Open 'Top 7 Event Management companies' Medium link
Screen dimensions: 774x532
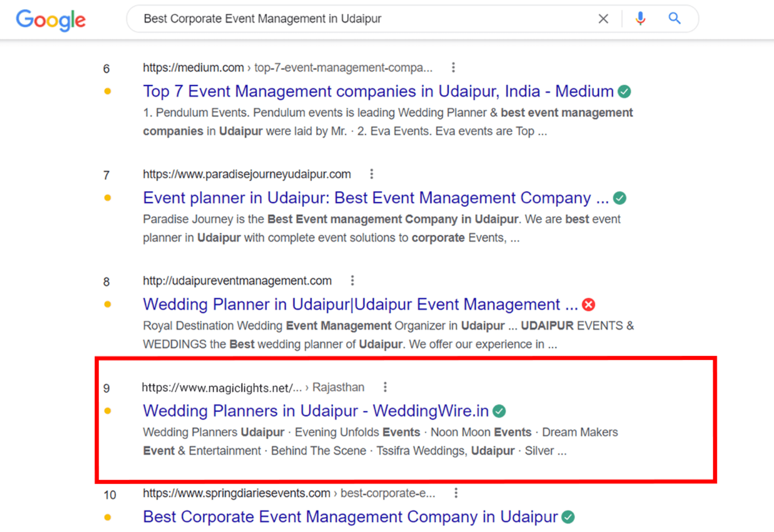(378, 91)
